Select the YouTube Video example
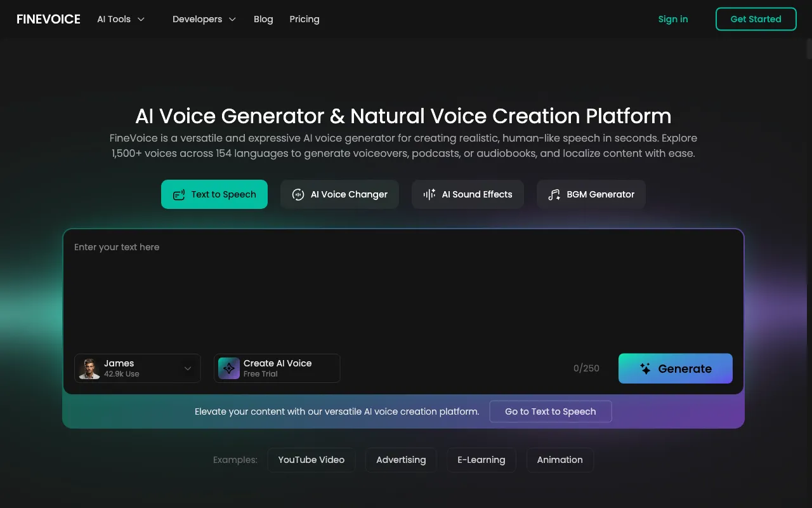 [311, 460]
